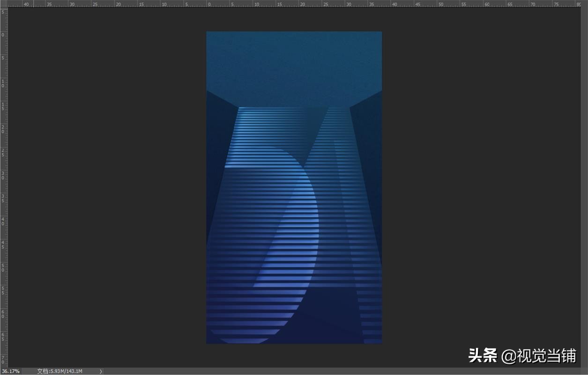Click the dark triangle on artwork's right edge
This screenshot has height=375, width=588.
[x=371, y=155]
